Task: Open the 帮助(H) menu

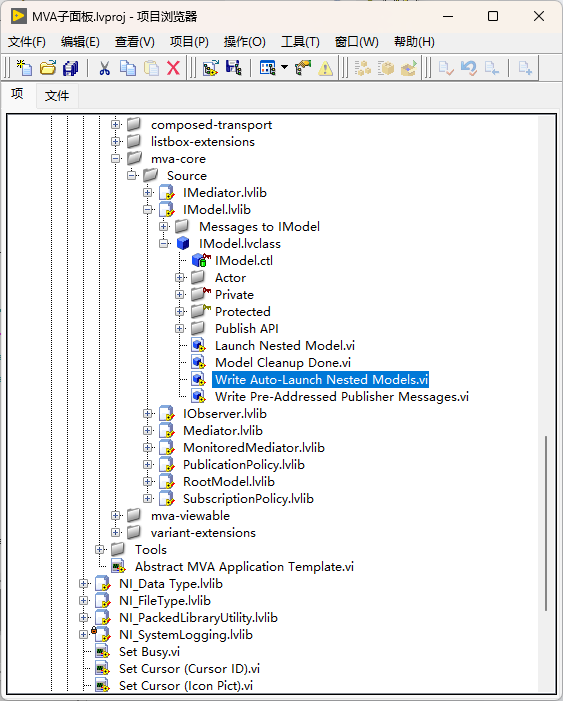Action: coord(414,42)
